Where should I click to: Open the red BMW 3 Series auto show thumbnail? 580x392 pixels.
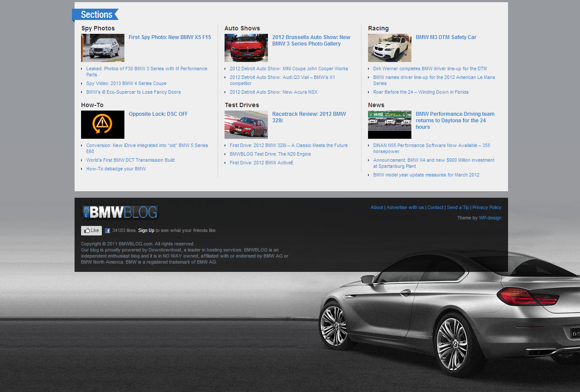coord(246,48)
